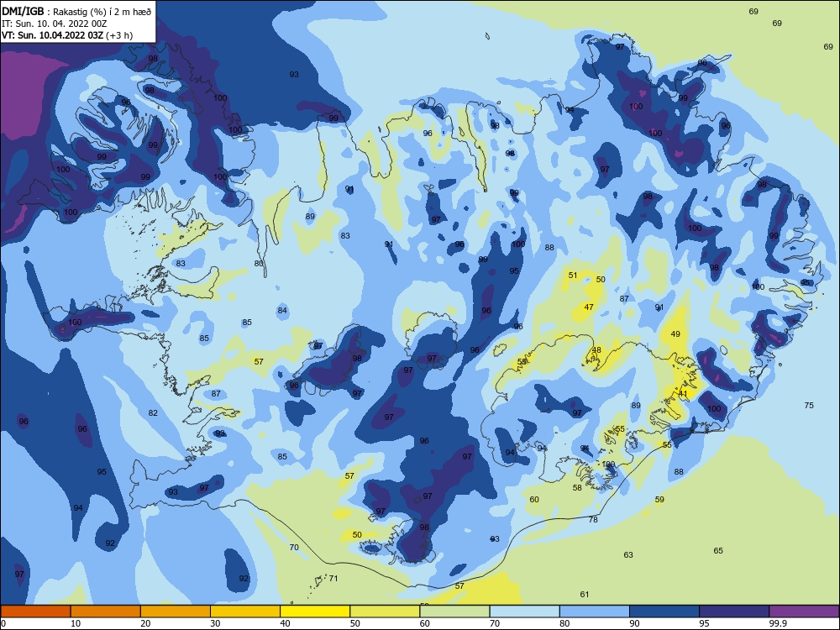Click the purple above-99.9% legend swatch
The width and height of the screenshot is (840, 630).
804,612
